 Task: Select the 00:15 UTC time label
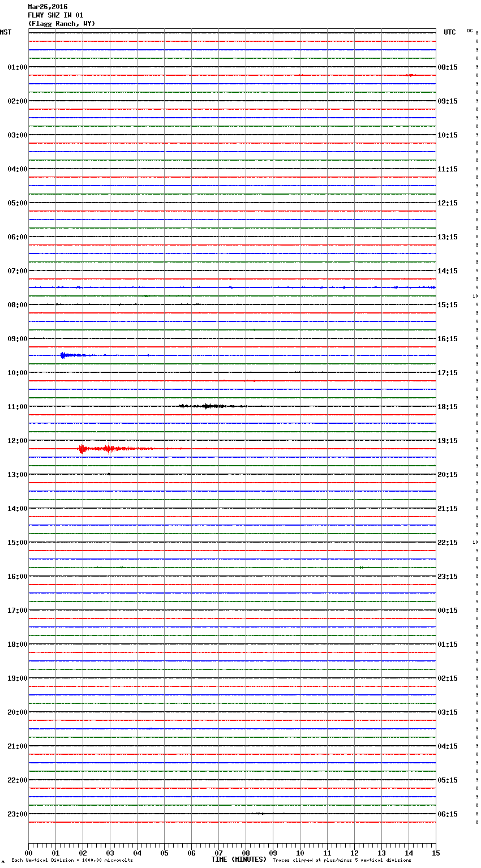[x=448, y=611]
